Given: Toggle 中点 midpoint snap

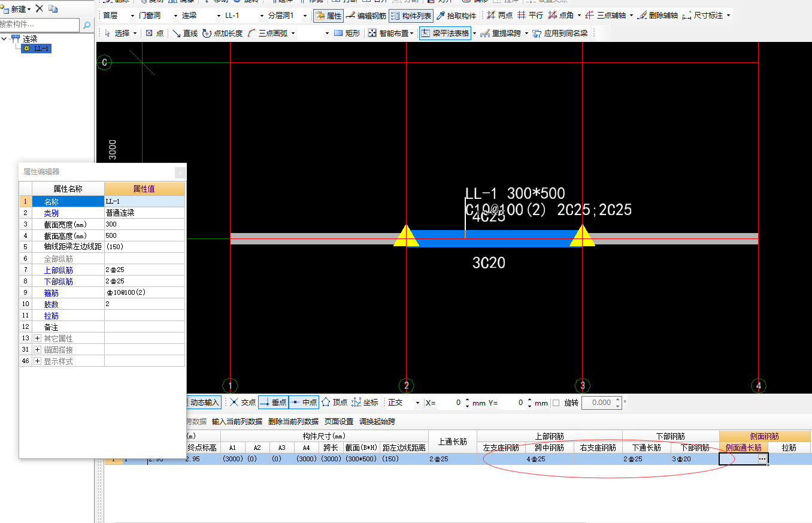Looking at the screenshot, I should click(x=304, y=403).
